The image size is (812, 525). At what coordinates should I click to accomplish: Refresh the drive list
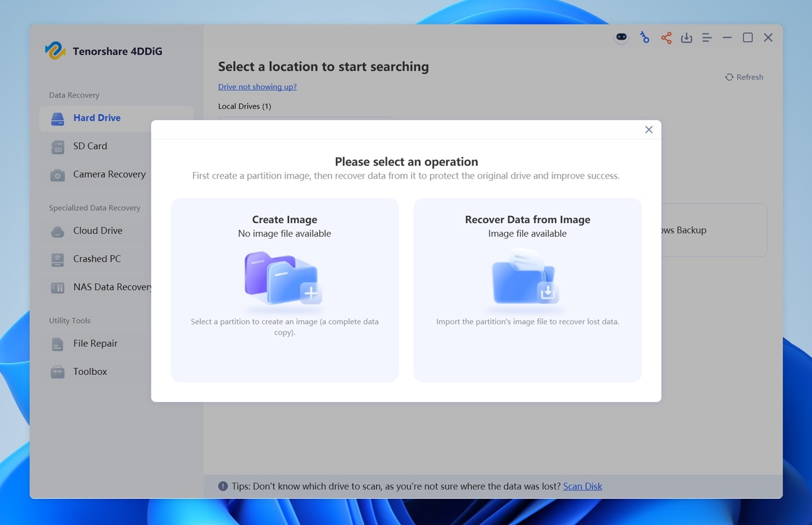(744, 77)
